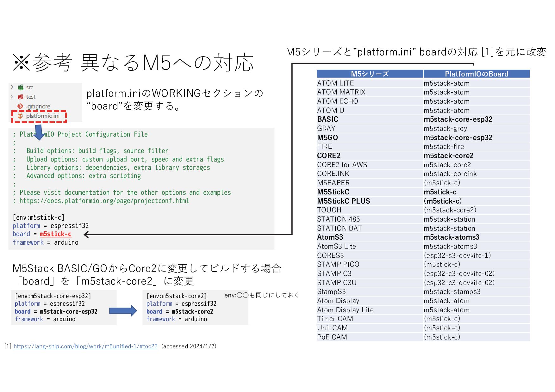Click the STATION BAT table cell
The width and height of the screenshot is (555, 392).
(370, 228)
